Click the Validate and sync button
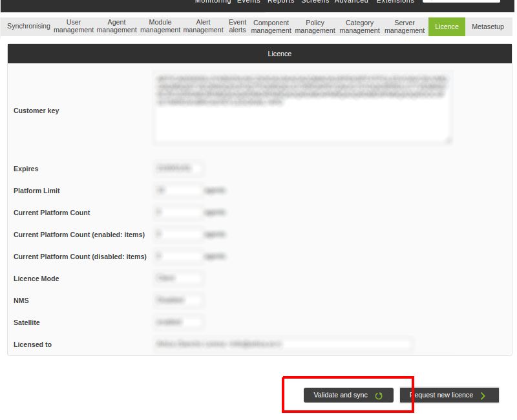 pos(348,395)
